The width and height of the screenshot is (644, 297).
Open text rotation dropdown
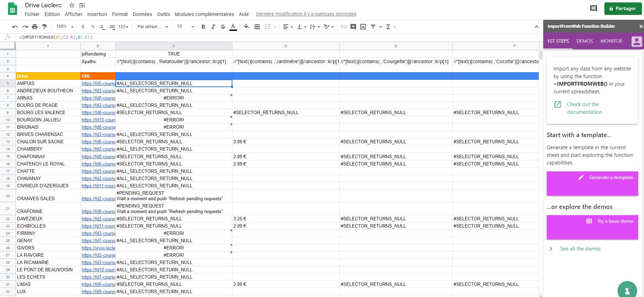(x=329, y=27)
